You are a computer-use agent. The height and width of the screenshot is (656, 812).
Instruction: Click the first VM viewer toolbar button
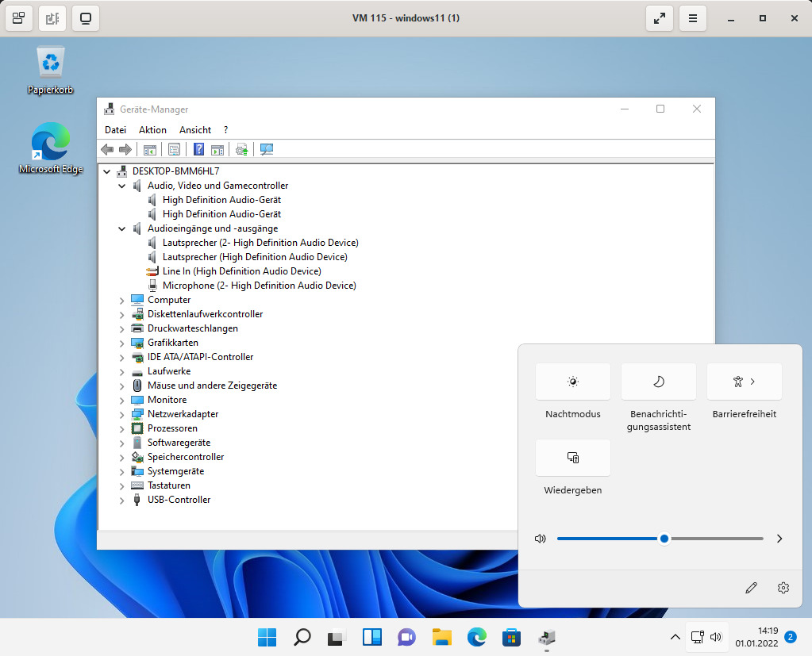click(x=18, y=18)
